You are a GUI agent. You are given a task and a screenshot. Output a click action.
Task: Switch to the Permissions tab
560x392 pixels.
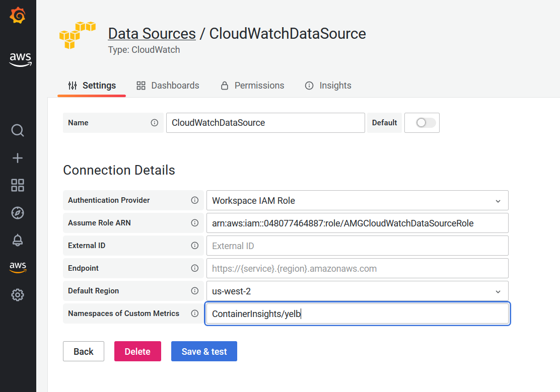[253, 86]
